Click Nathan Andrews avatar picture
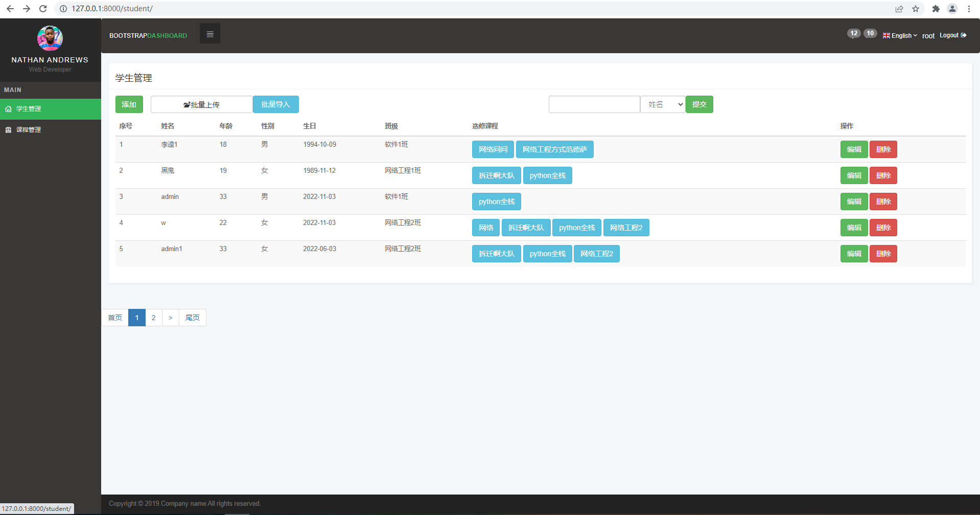Screen dimensions: 980x515 pos(50,38)
